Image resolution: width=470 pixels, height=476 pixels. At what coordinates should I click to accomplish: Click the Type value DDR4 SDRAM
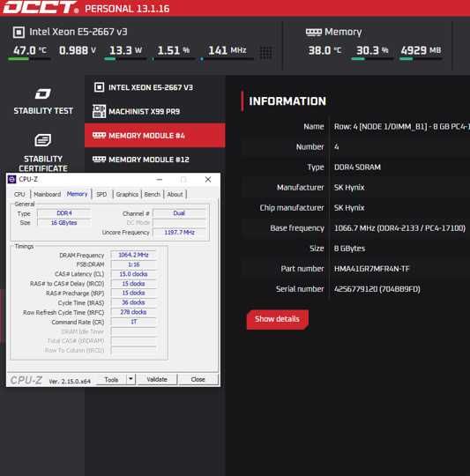tap(357, 167)
